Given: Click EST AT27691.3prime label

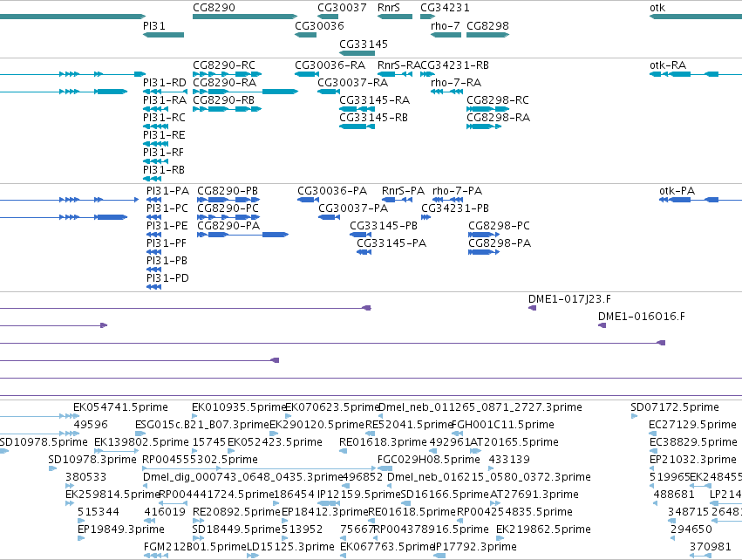Looking at the screenshot, I should tap(534, 495).
